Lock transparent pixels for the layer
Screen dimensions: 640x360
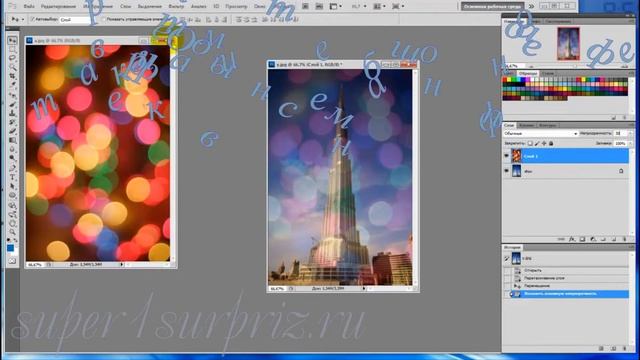pos(530,143)
